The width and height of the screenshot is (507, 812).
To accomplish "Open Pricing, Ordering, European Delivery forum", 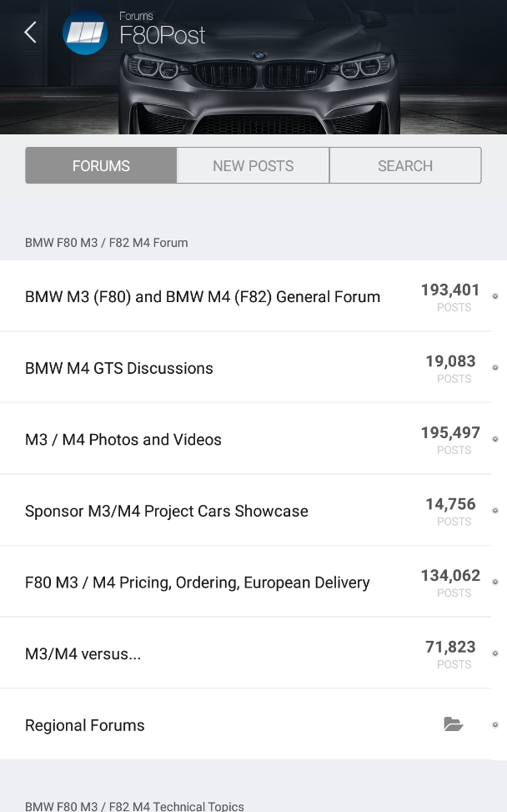I will click(198, 583).
